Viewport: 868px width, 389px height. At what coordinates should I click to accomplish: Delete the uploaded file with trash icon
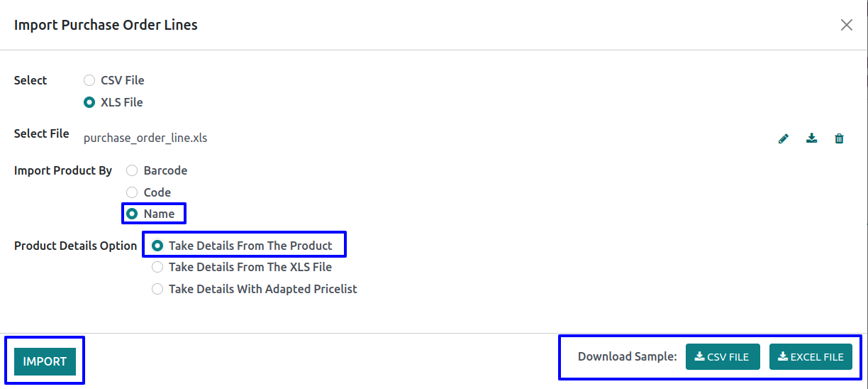[x=839, y=138]
